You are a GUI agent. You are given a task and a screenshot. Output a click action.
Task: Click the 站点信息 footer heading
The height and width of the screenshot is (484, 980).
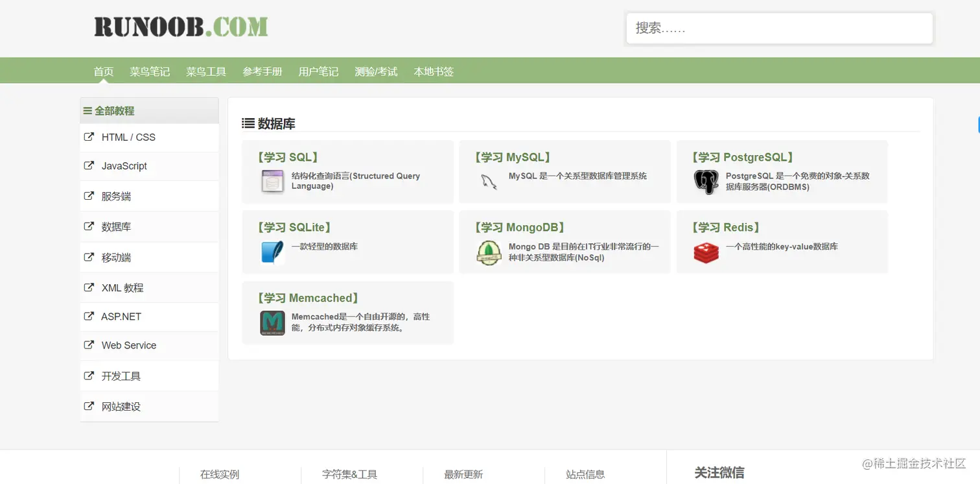[585, 474]
